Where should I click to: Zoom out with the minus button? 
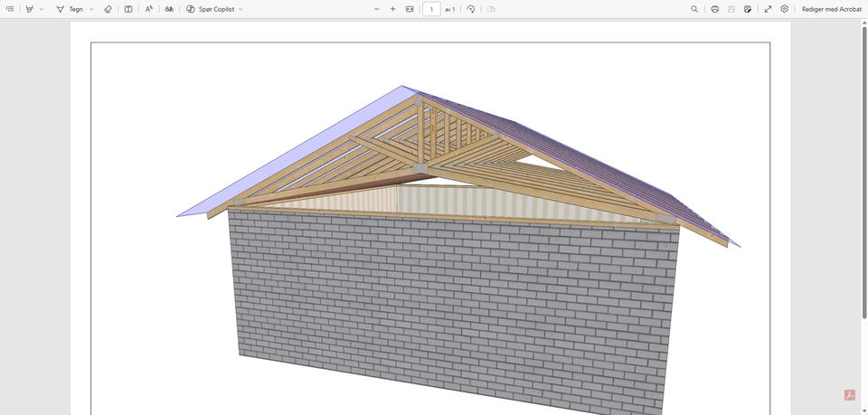coord(377,9)
